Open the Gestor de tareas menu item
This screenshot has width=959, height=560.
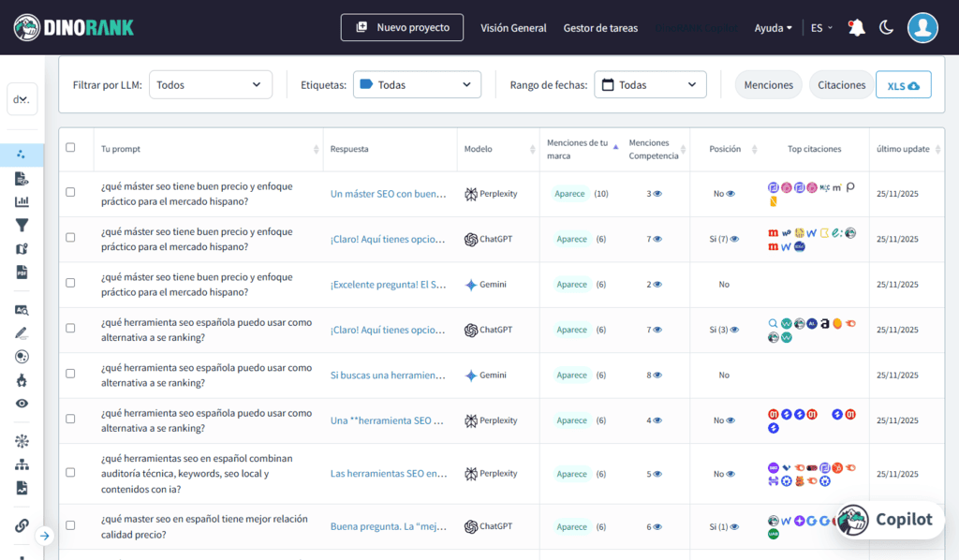(x=598, y=28)
